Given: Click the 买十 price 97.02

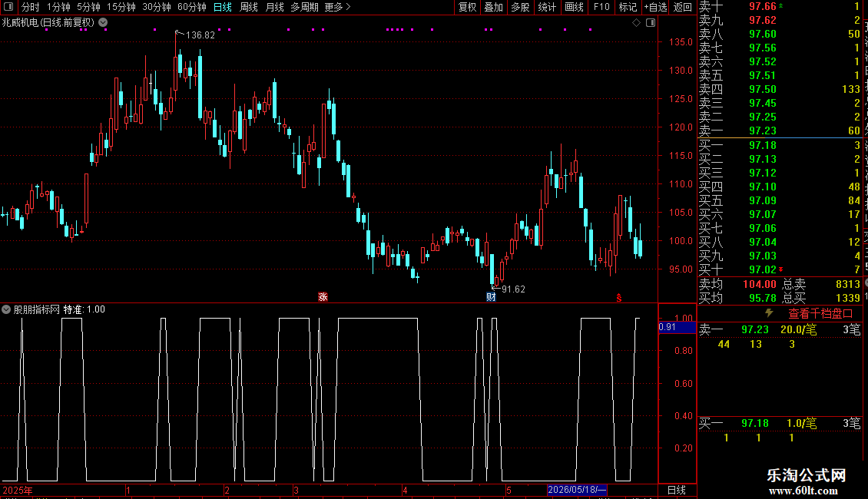Looking at the screenshot, I should point(762,269).
